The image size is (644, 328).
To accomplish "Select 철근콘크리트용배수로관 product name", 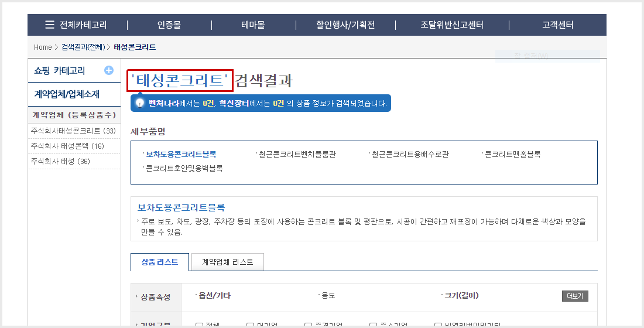I will (410, 154).
